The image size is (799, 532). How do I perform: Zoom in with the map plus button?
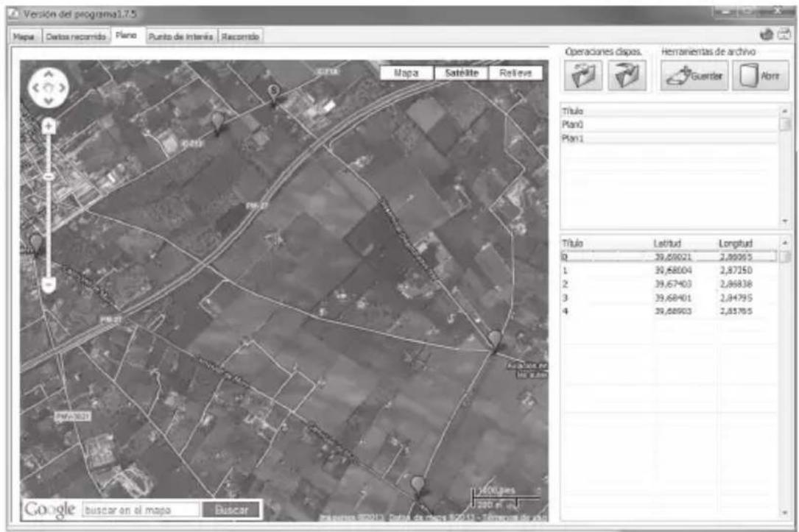coord(49,125)
